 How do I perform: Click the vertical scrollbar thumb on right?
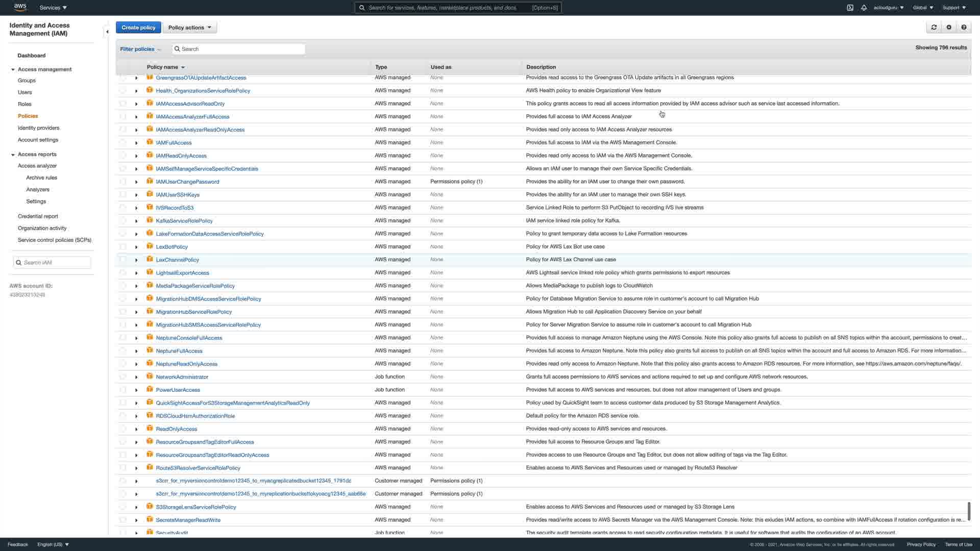coord(968,511)
